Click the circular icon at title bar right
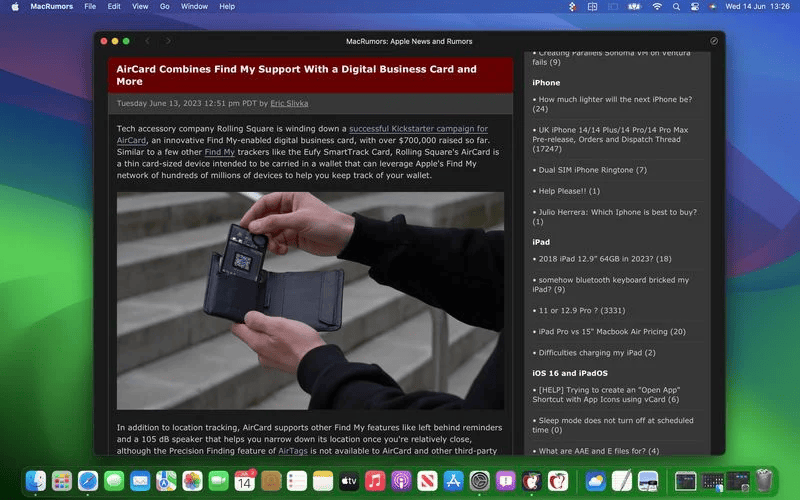Image resolution: width=800 pixels, height=500 pixels. [714, 41]
